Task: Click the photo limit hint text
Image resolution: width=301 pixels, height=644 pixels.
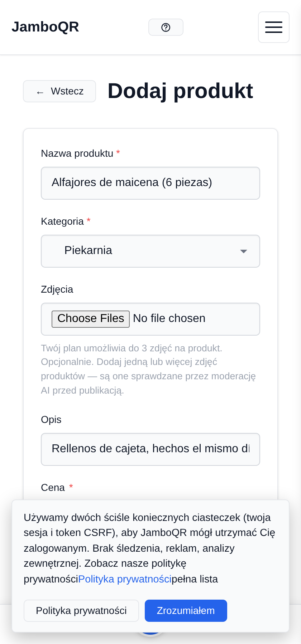Action: click(x=148, y=369)
